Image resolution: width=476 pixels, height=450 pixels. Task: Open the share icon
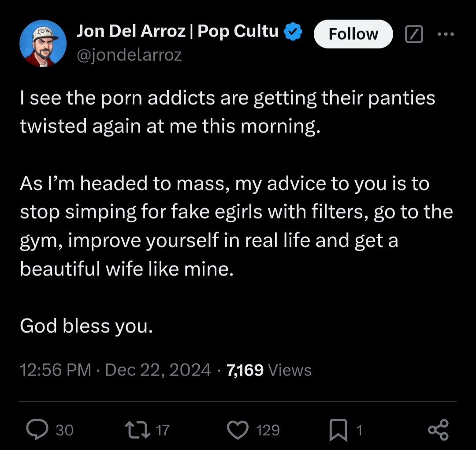click(x=438, y=430)
